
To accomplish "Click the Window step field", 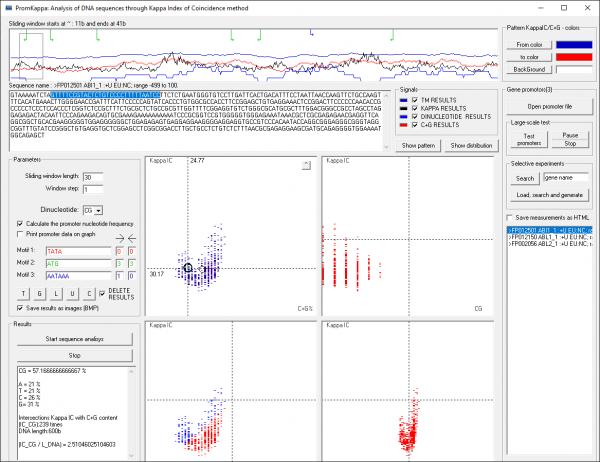I will (x=93, y=189).
